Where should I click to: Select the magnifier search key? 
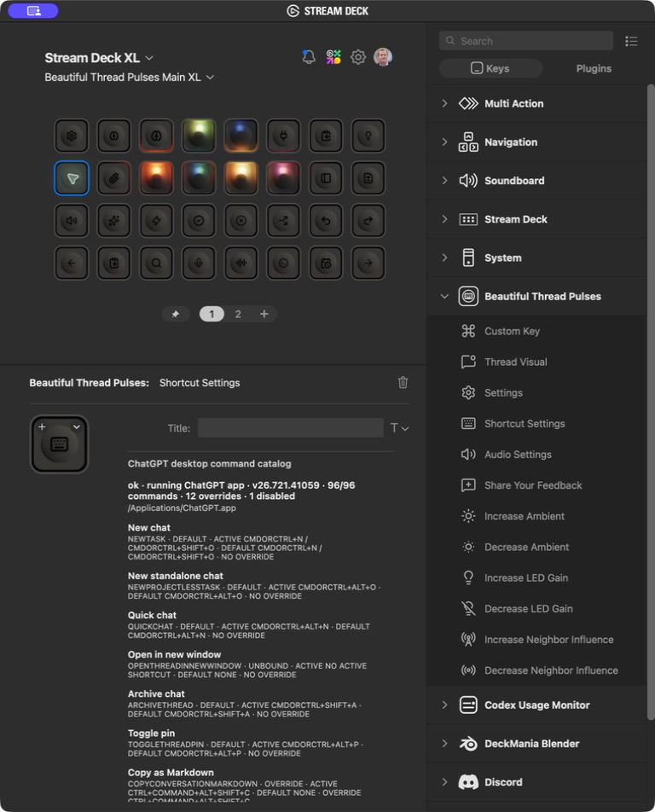[156, 263]
